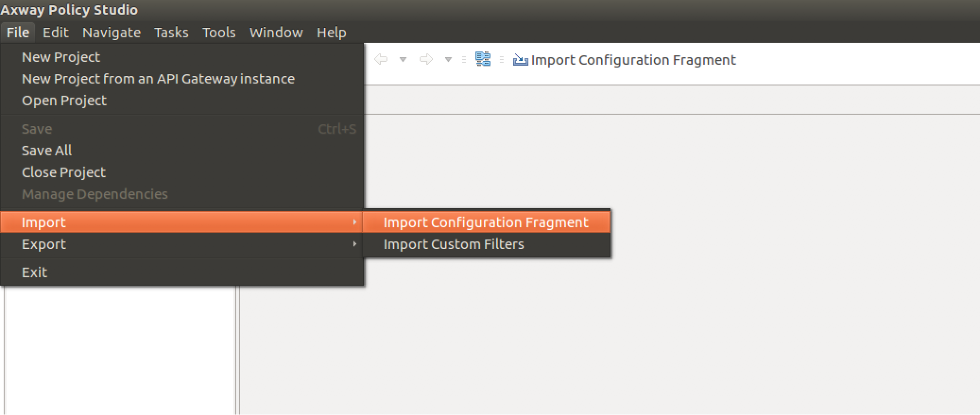Viewport: 980px width, 415px height.
Task: Expand the Import submenu
Action: (x=182, y=222)
